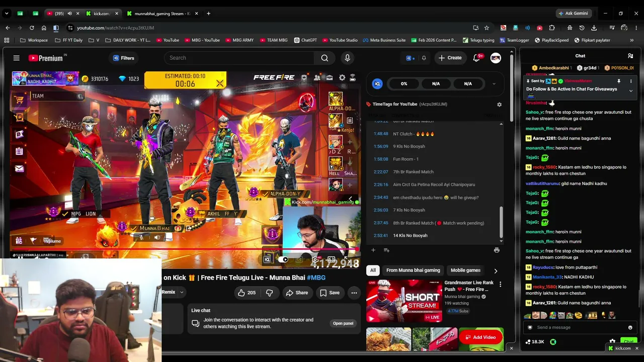Open pinned message three-dot options
The width and height of the screenshot is (644, 362).
click(631, 81)
